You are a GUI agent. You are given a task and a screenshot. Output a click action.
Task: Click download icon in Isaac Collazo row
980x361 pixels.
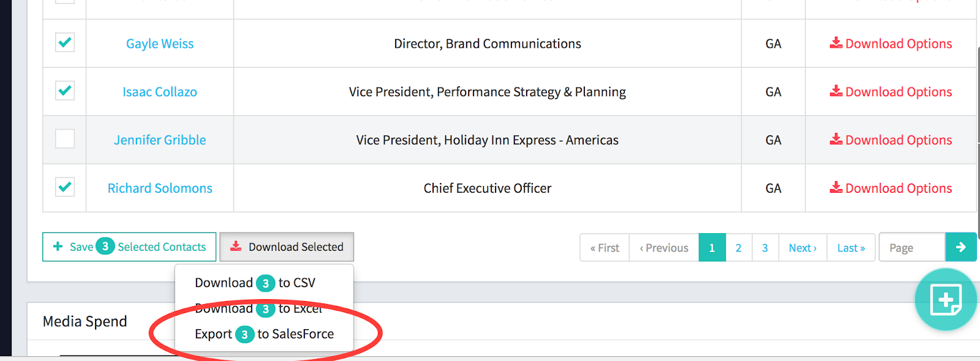point(835,91)
